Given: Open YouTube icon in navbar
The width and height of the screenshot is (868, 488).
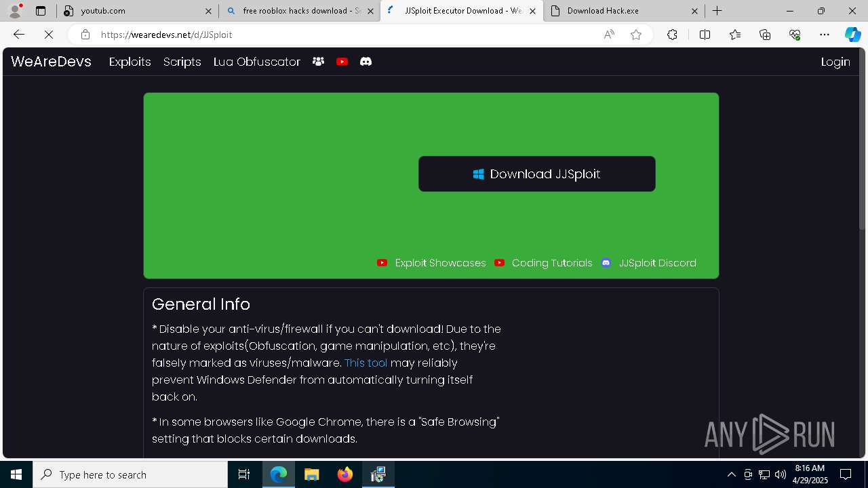Looking at the screenshot, I should 342,62.
